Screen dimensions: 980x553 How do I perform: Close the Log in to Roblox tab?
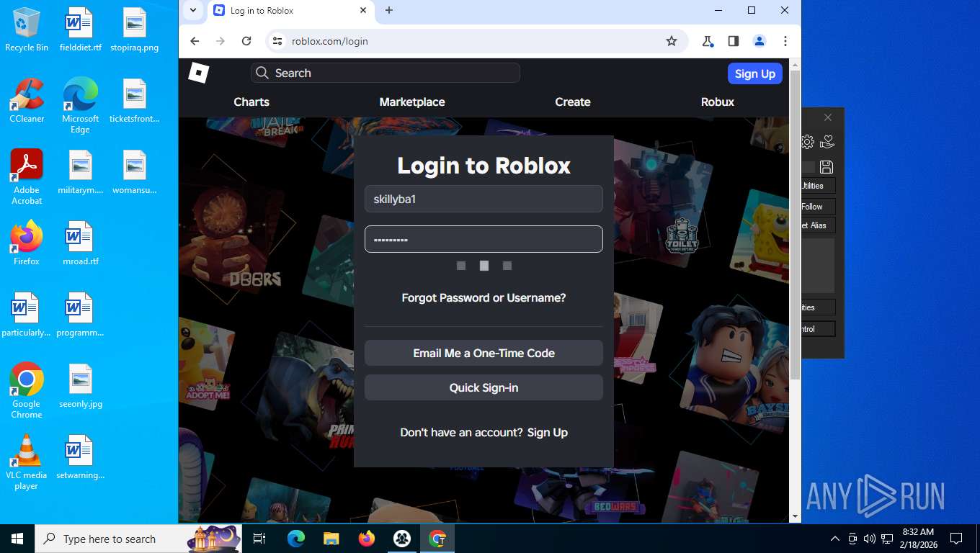pos(363,10)
